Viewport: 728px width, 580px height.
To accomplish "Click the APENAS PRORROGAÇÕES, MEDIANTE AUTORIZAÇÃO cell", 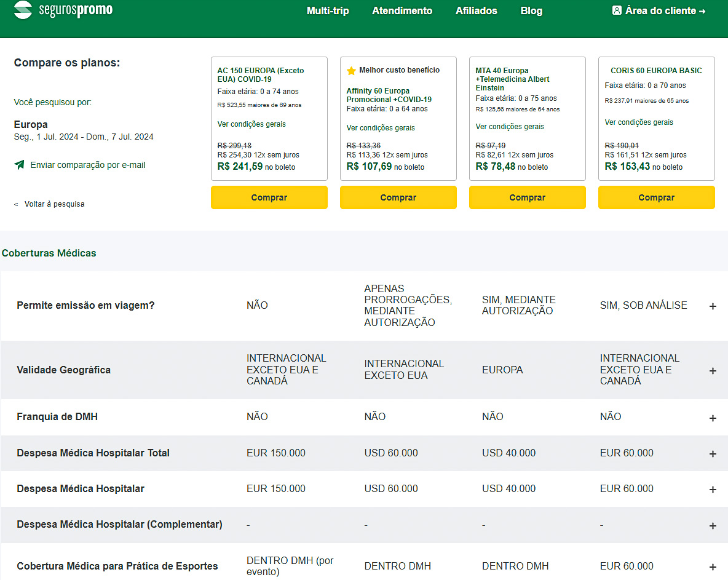I will click(408, 305).
